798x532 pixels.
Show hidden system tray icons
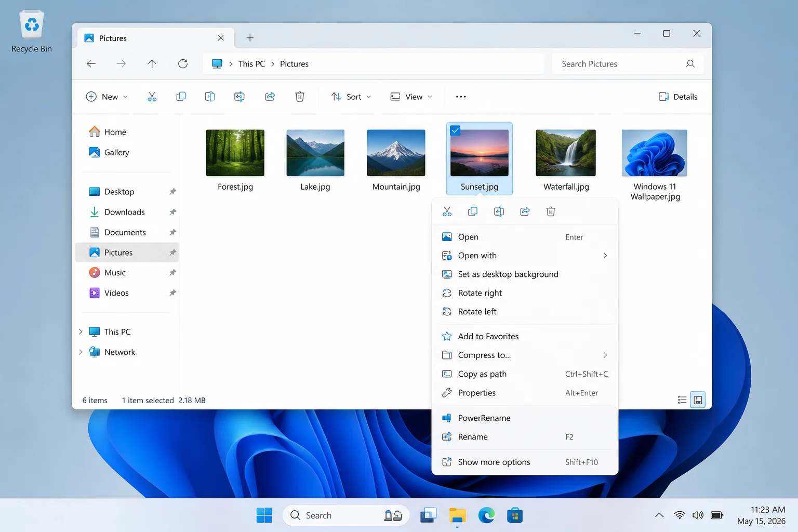(659, 515)
